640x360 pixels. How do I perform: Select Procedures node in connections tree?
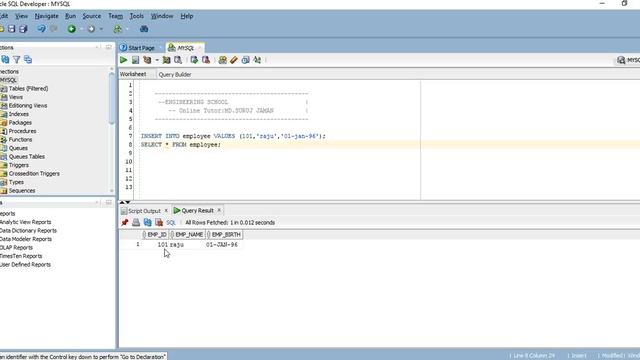pos(22,131)
